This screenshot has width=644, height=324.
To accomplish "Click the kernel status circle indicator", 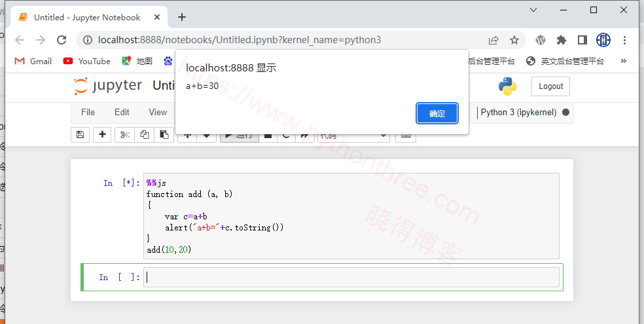I will [x=565, y=112].
